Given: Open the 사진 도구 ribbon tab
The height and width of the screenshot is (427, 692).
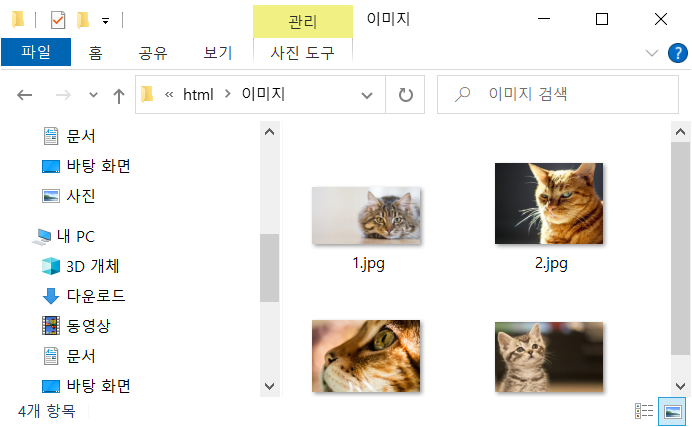Looking at the screenshot, I should tap(303, 53).
